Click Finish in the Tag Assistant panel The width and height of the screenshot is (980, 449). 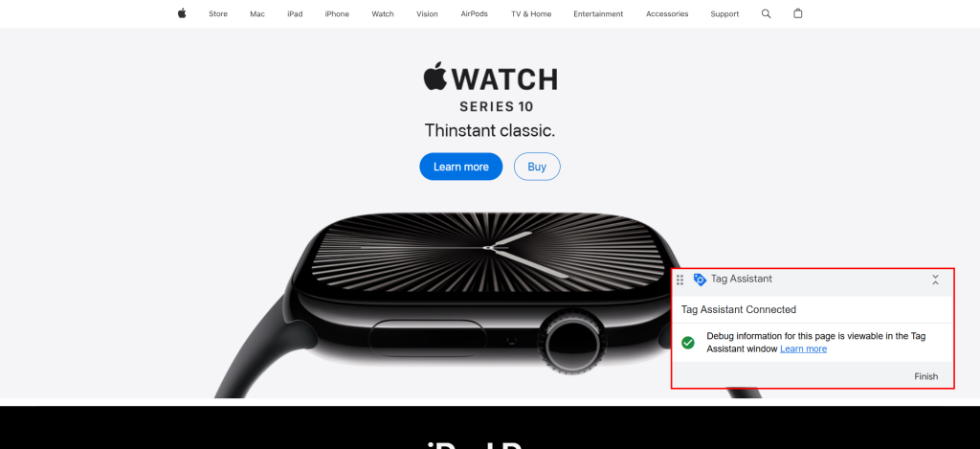(x=925, y=376)
